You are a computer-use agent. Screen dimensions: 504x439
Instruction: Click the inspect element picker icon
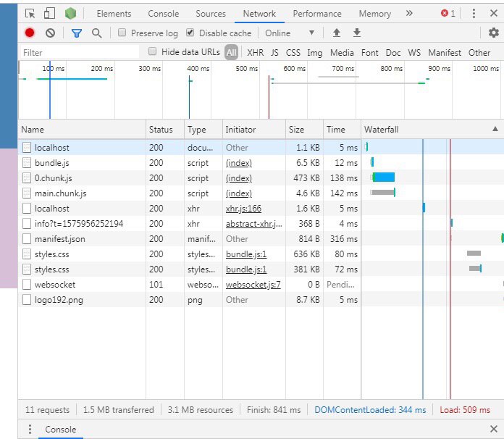pyautogui.click(x=30, y=14)
